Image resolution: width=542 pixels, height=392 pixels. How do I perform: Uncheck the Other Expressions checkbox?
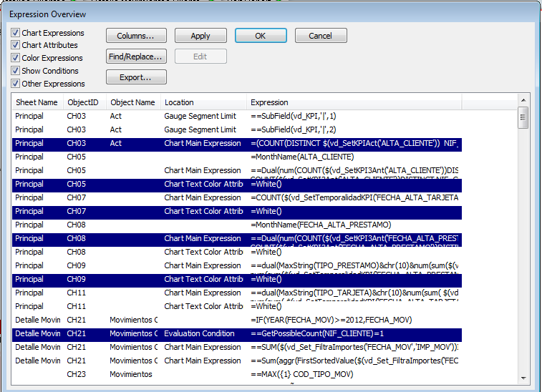coord(16,84)
